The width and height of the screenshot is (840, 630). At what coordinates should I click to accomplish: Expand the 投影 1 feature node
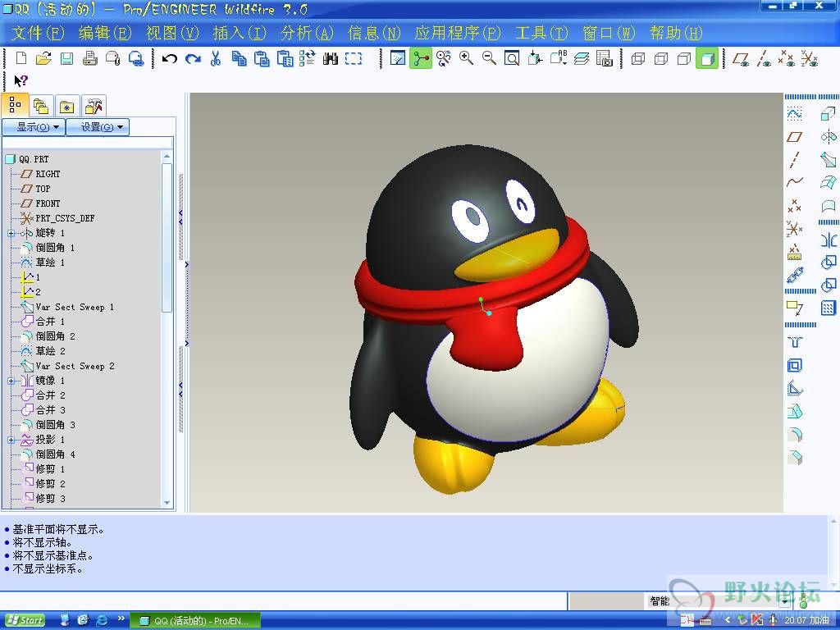(x=11, y=440)
